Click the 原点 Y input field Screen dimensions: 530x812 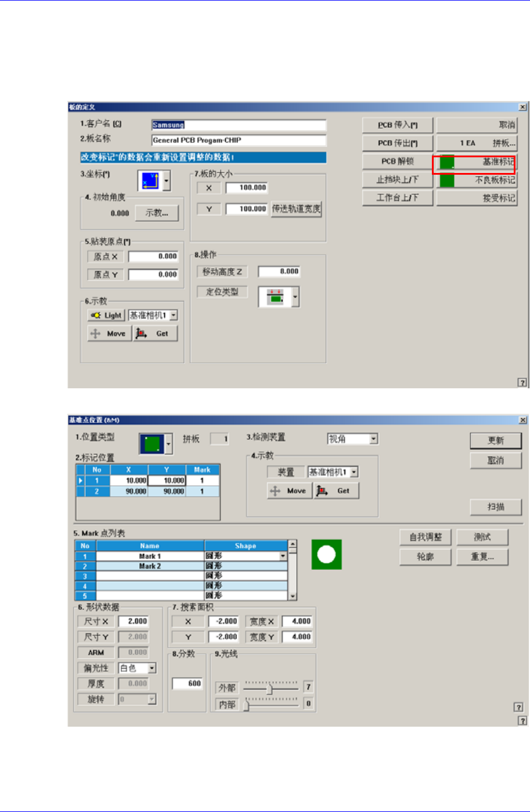tap(153, 275)
